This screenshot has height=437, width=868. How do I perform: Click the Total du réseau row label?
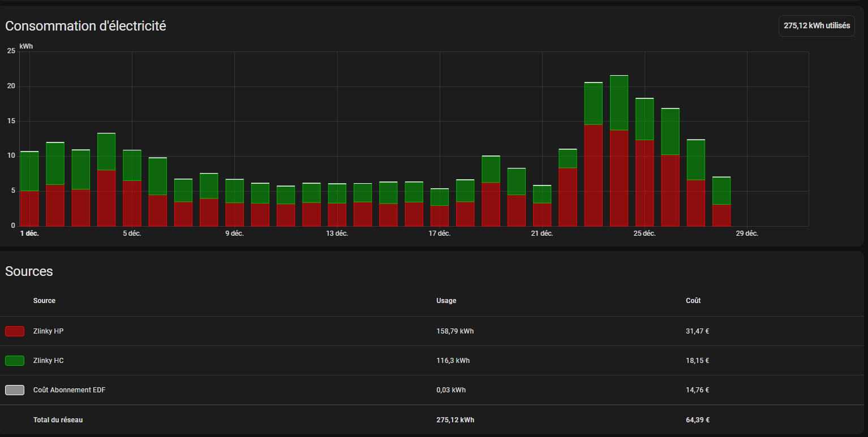coord(58,420)
